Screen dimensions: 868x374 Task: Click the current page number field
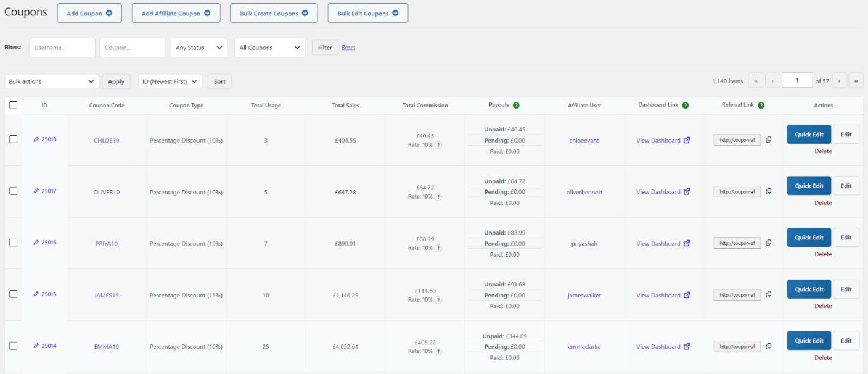point(797,81)
